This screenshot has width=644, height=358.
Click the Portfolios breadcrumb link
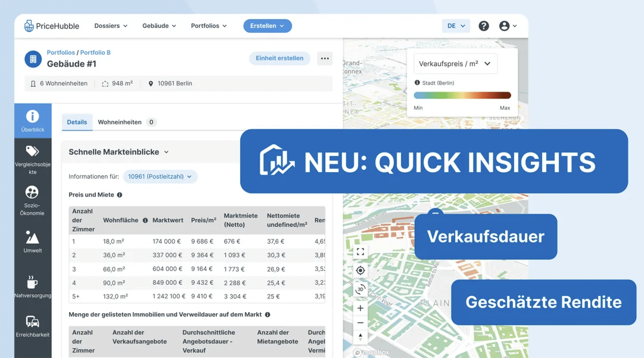61,52
